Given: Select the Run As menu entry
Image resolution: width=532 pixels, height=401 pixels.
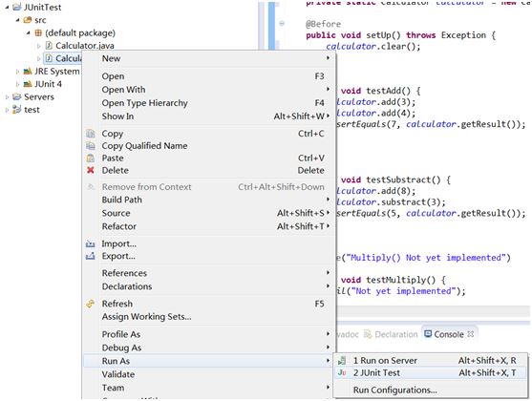Looking at the screenshot, I should pyautogui.click(x=208, y=361).
